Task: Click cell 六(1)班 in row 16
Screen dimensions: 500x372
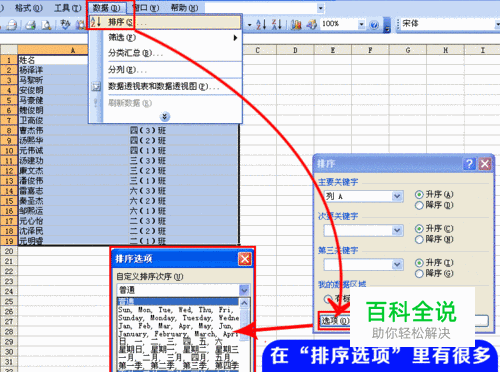Action: [184, 211]
